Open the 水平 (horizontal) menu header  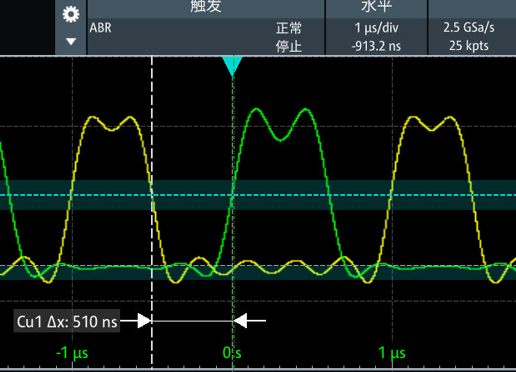(376, 7)
